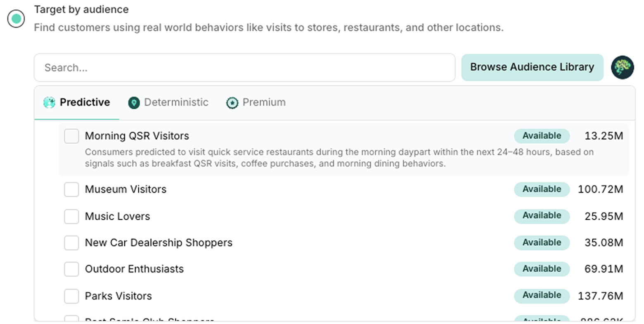Click Available status for Parks Visitors
Screen dimensions: 644x324
point(542,296)
